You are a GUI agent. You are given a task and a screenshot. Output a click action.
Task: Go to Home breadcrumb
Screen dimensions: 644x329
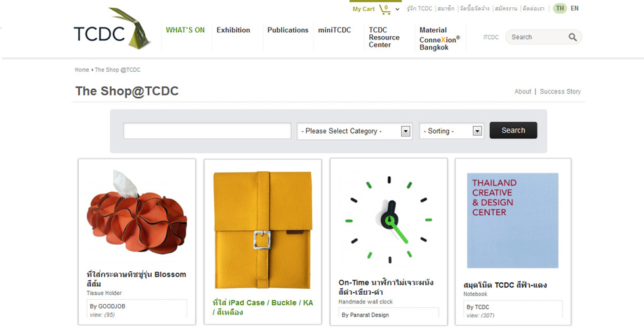tap(81, 70)
